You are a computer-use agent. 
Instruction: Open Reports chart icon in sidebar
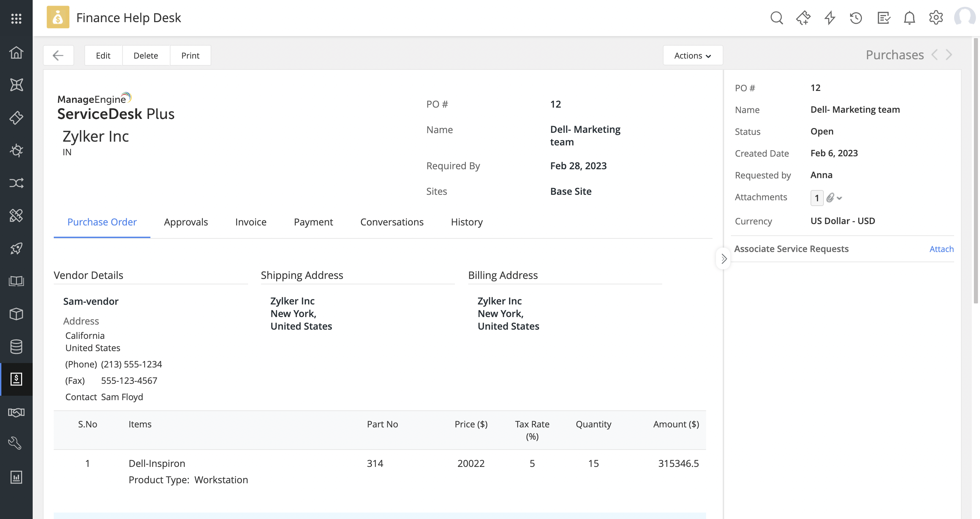[16, 477]
